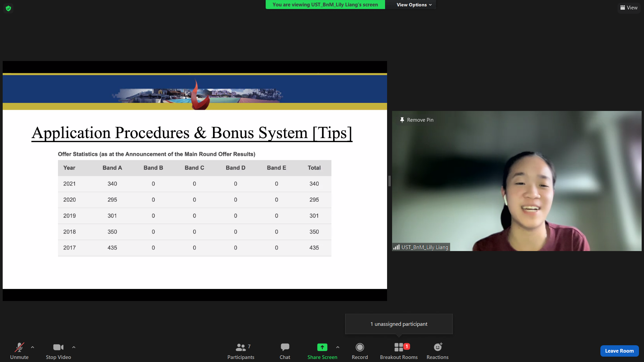The image size is (644, 362).
Task: Click the Offer Statistics caption text
Action: coord(157,154)
